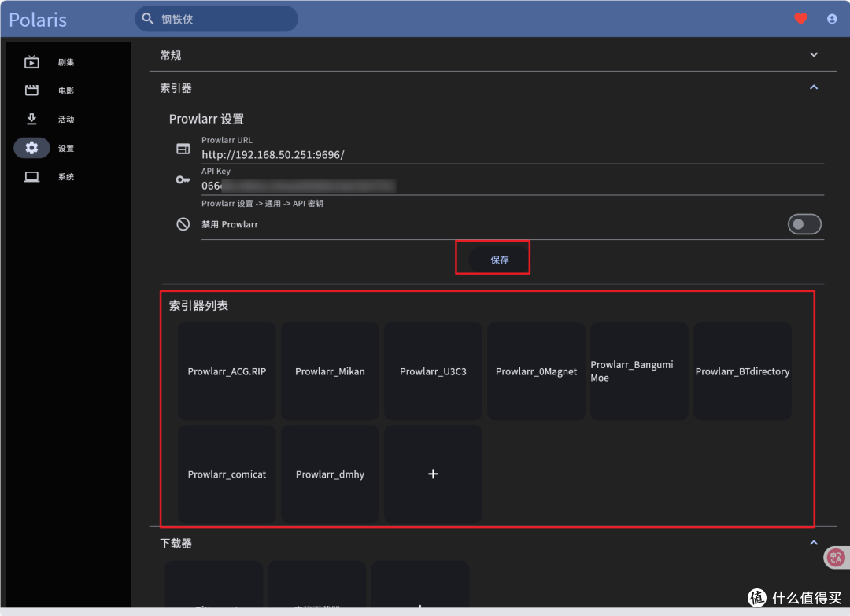This screenshot has height=616, width=850.
Task: Click the API Key key icon
Action: pyautogui.click(x=183, y=180)
